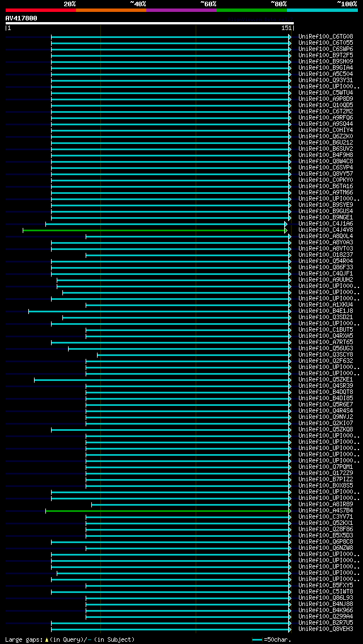Screen dimensions: 363x644
Task: Select hit label UniRef100_A5C504
Action: point(326,74)
